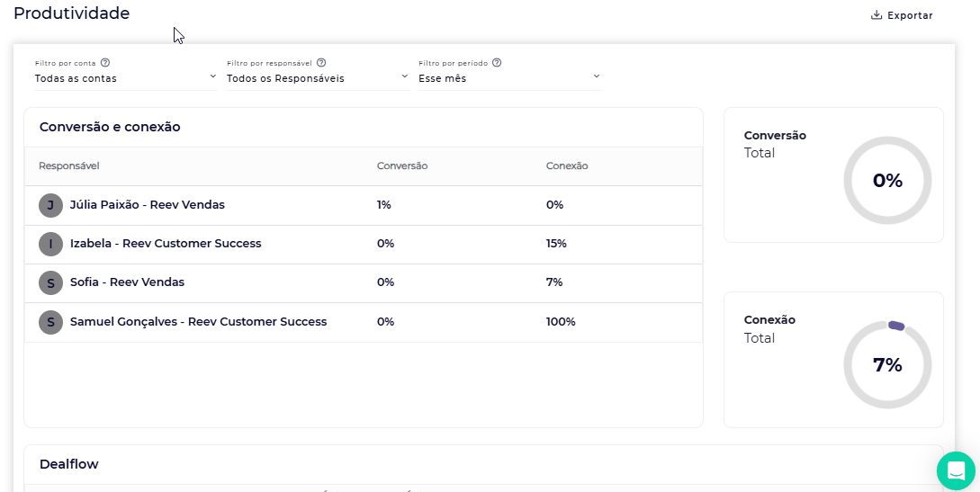This screenshot has height=492, width=980.
Task: Click the Responsável column header
Action: pos(68,166)
